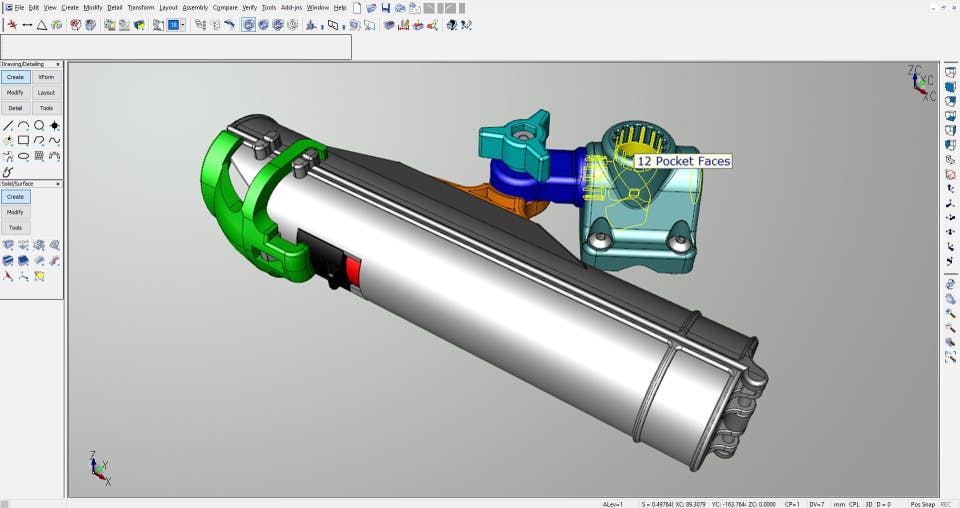
Task: Pick the Ellipse drawing tool
Action: pyautogui.click(x=23, y=155)
